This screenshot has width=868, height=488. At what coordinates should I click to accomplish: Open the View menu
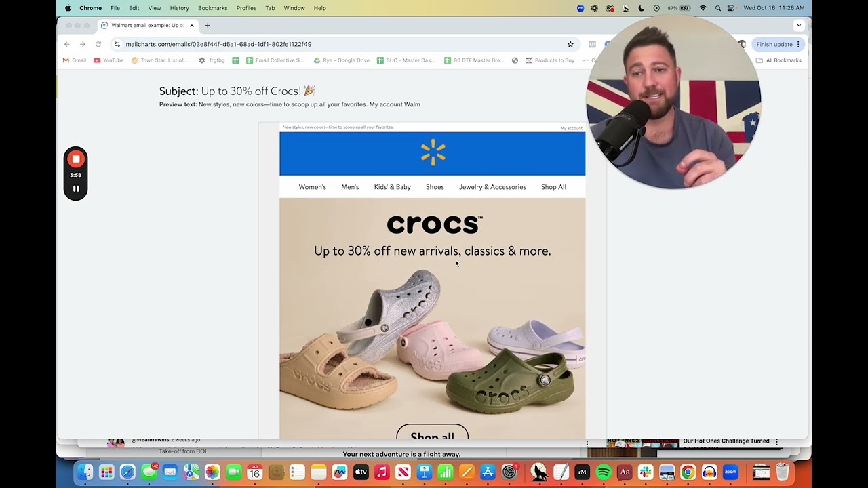[155, 8]
